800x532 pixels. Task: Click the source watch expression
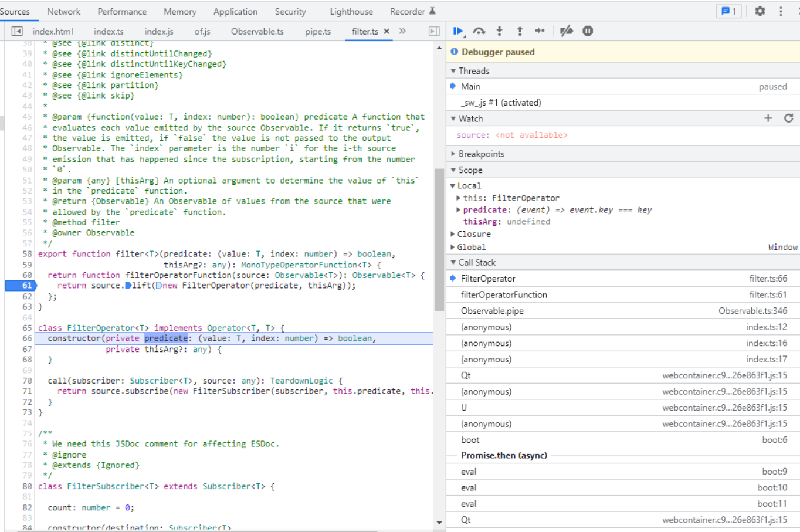click(511, 135)
